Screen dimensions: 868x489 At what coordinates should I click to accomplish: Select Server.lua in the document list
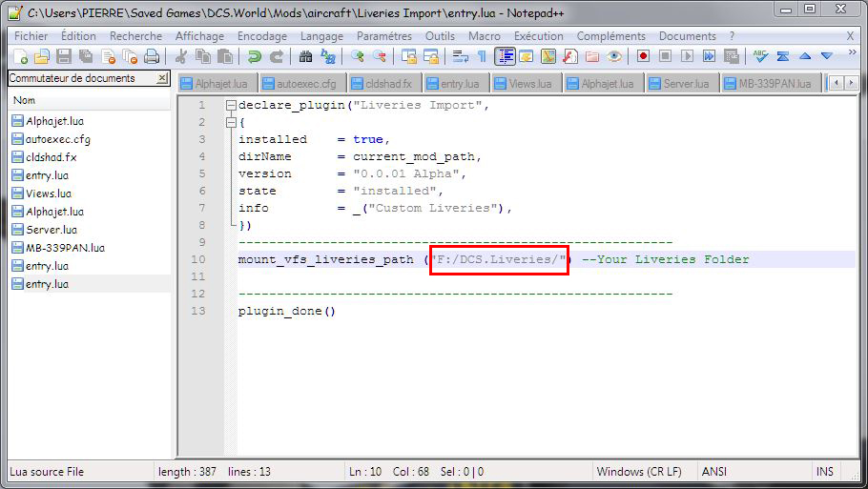(52, 230)
